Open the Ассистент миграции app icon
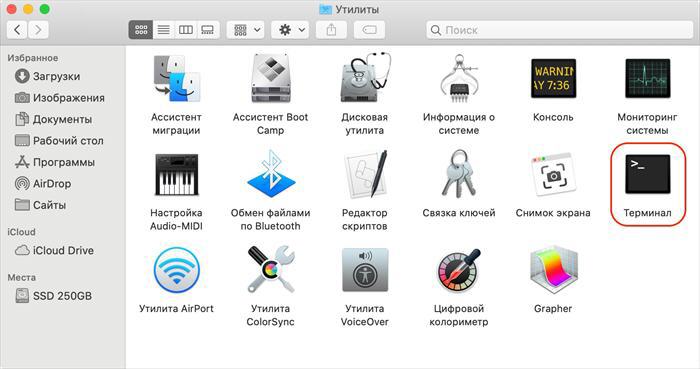The image size is (700, 369). [x=176, y=79]
